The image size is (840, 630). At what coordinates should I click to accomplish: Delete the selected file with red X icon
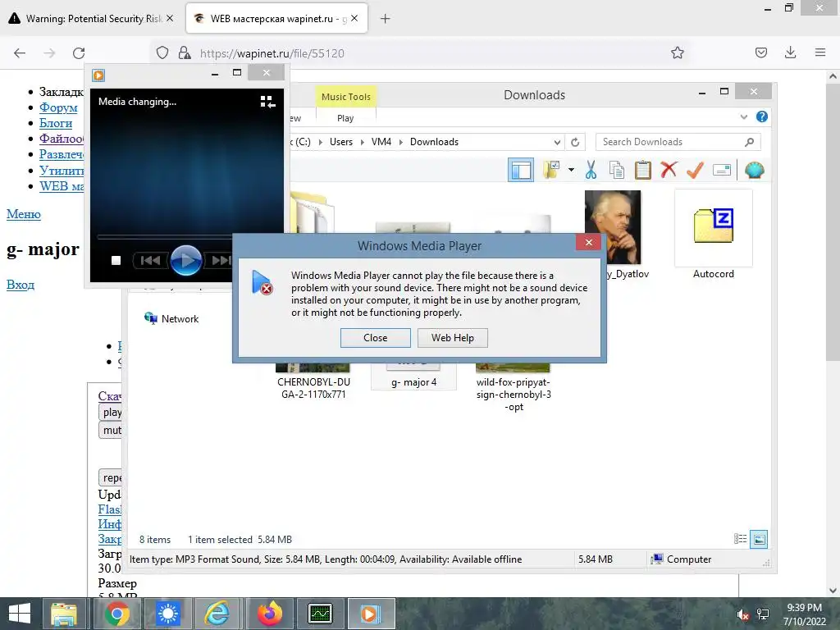pos(669,170)
